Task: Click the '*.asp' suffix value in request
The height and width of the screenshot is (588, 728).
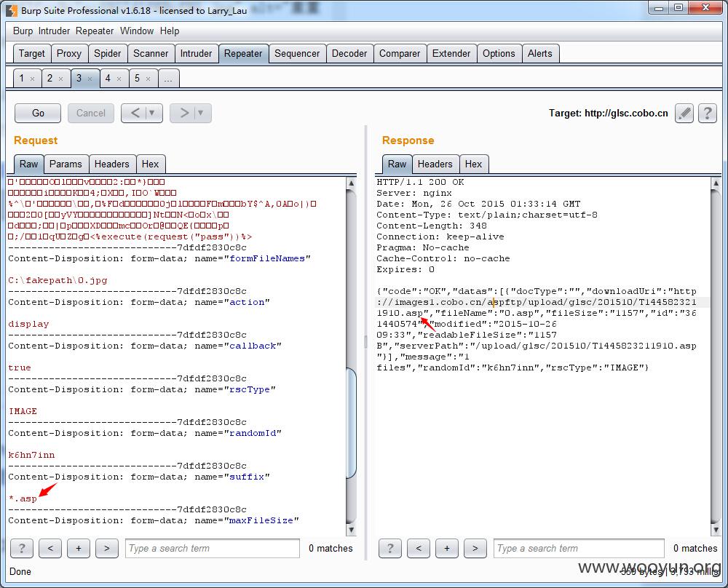Action: point(23,498)
